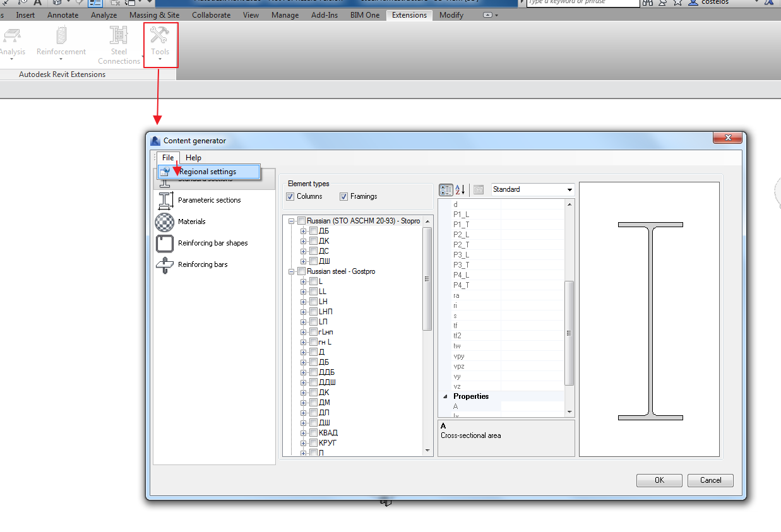This screenshot has height=532, width=781.
Task: Click the I-beam section preview image
Action: (x=650, y=321)
